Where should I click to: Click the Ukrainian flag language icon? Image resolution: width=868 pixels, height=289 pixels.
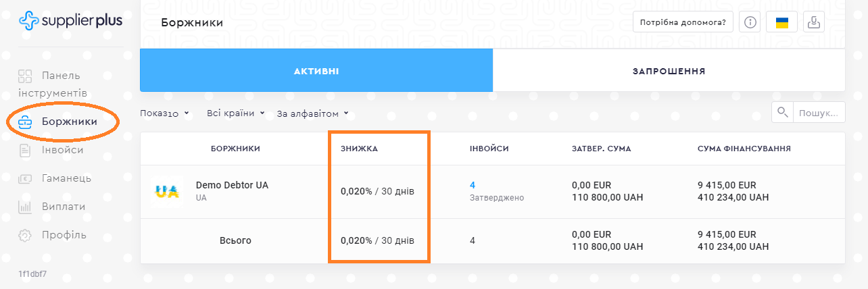[x=782, y=22]
